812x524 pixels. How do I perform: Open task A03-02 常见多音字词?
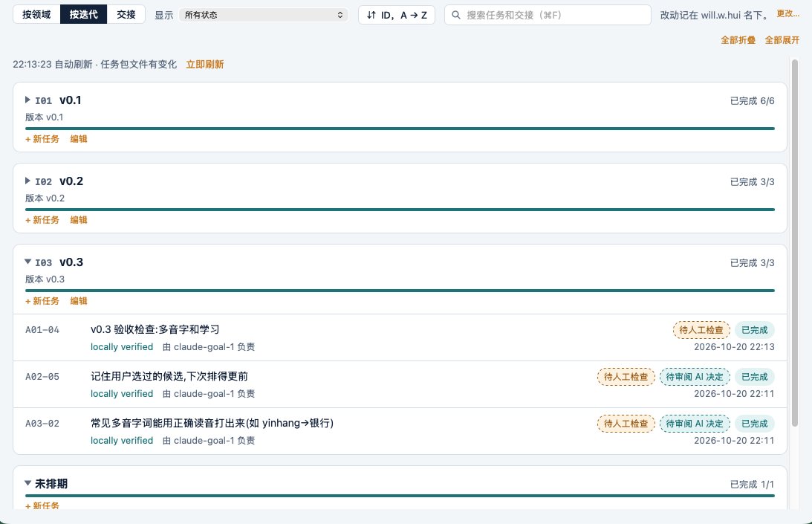click(400, 431)
